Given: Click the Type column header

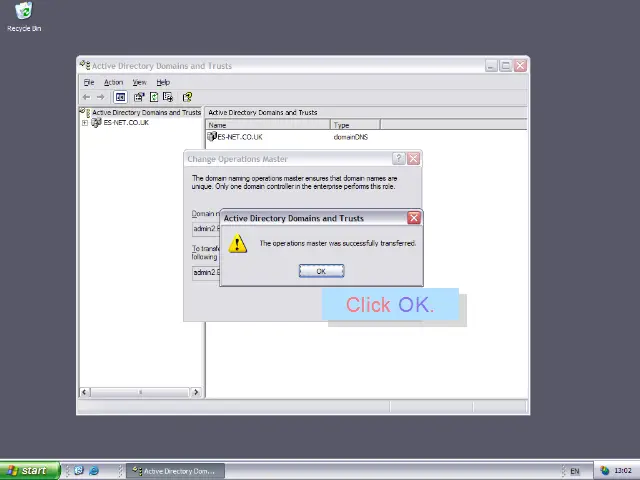Looking at the screenshot, I should 355,125.
